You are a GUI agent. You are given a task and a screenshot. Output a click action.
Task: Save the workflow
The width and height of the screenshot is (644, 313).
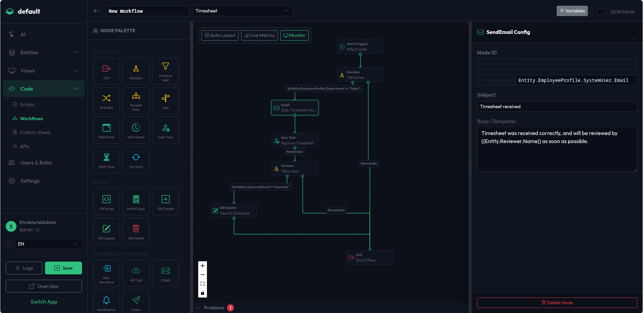pos(63,268)
